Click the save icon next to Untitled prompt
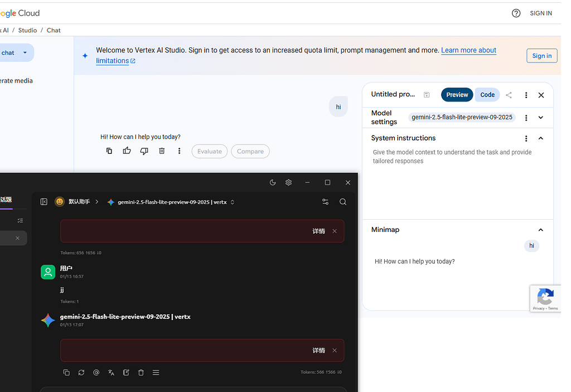This screenshot has height=392, width=571. pyautogui.click(x=427, y=95)
